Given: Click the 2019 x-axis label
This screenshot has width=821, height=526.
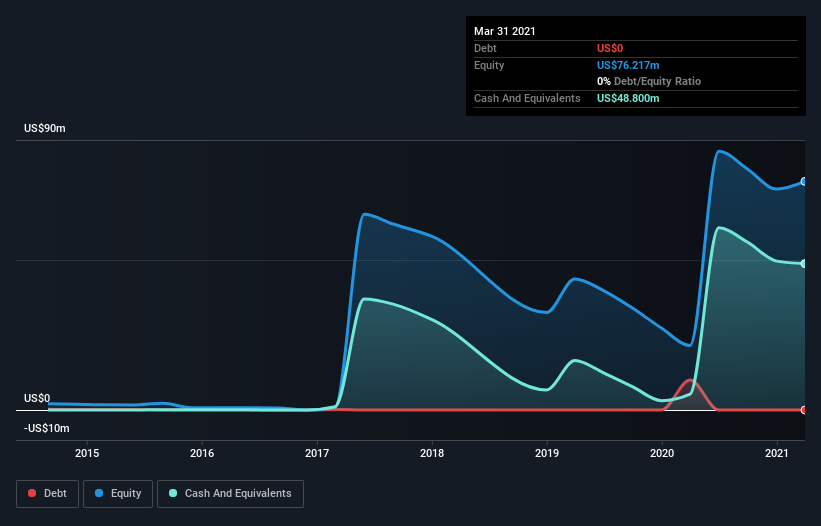Looking at the screenshot, I should point(547,453).
